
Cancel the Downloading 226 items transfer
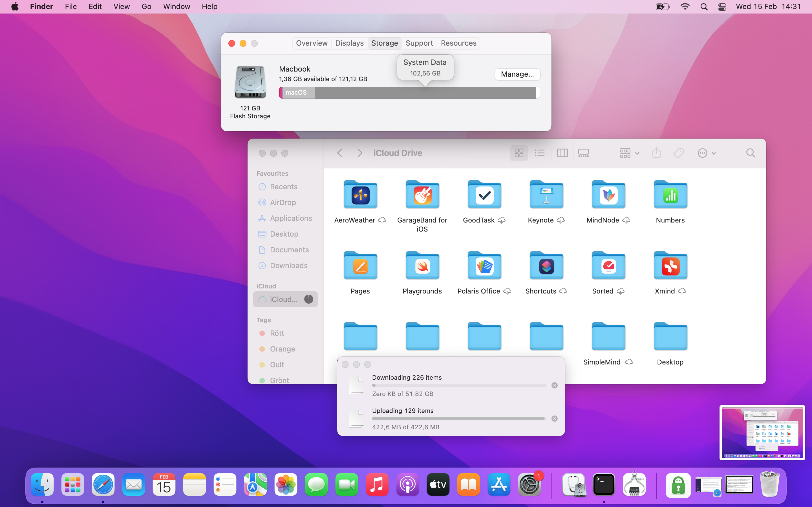554,385
